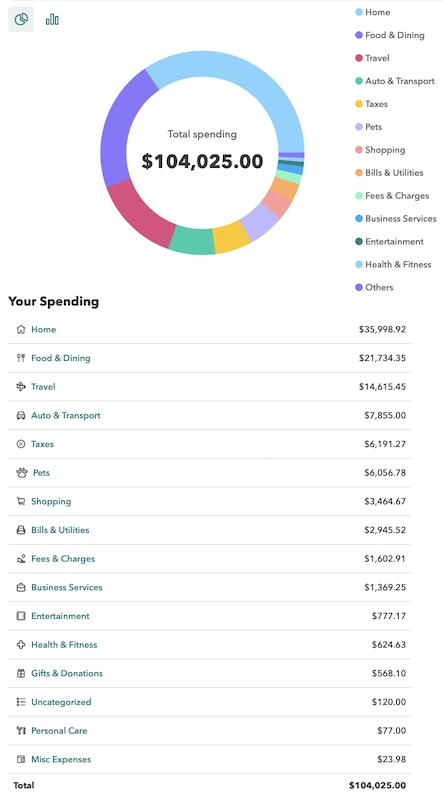Click the Food & Dining fork icon

pos(21,358)
